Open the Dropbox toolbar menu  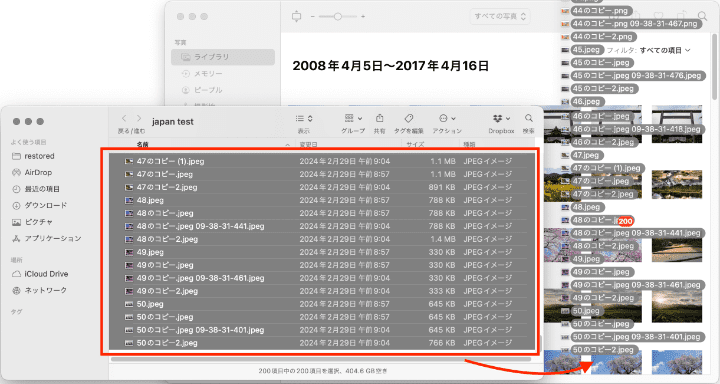pyautogui.click(x=501, y=119)
